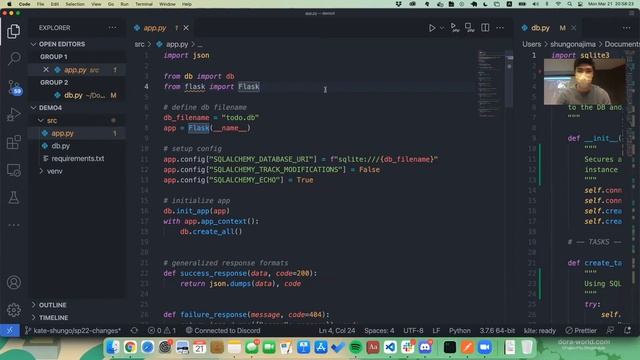Screen dimensions: 640x360
Task: Close the app.py editor tab
Action: point(186,28)
